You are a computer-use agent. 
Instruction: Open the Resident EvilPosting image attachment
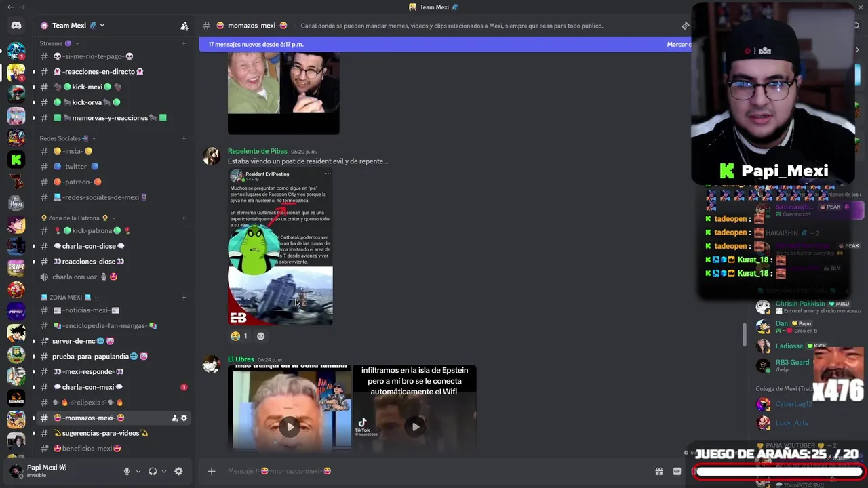click(280, 247)
